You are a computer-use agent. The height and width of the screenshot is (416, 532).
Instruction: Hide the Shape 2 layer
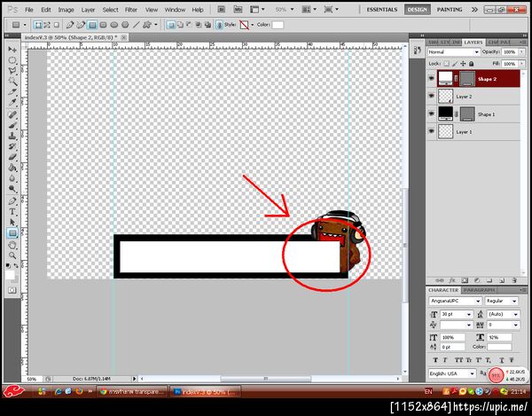click(431, 78)
